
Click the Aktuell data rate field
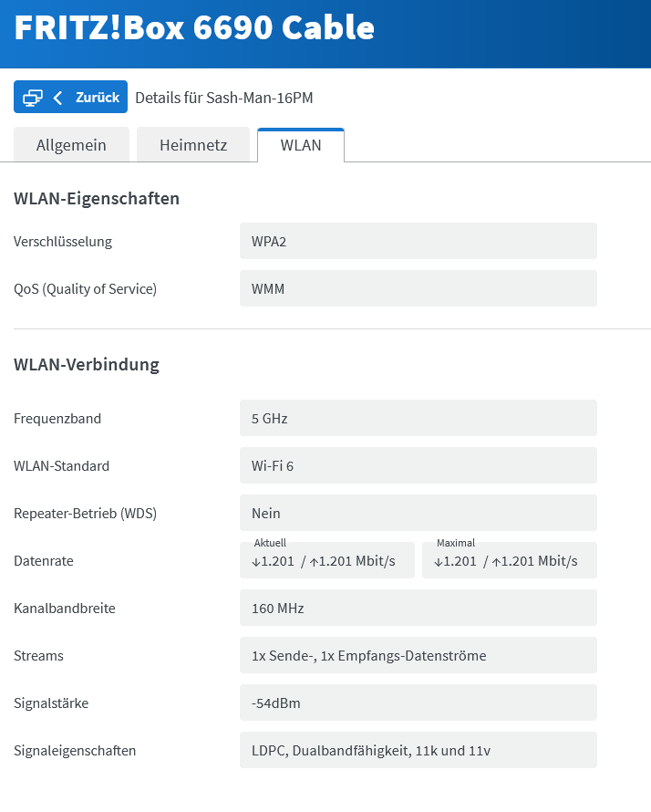point(326,561)
